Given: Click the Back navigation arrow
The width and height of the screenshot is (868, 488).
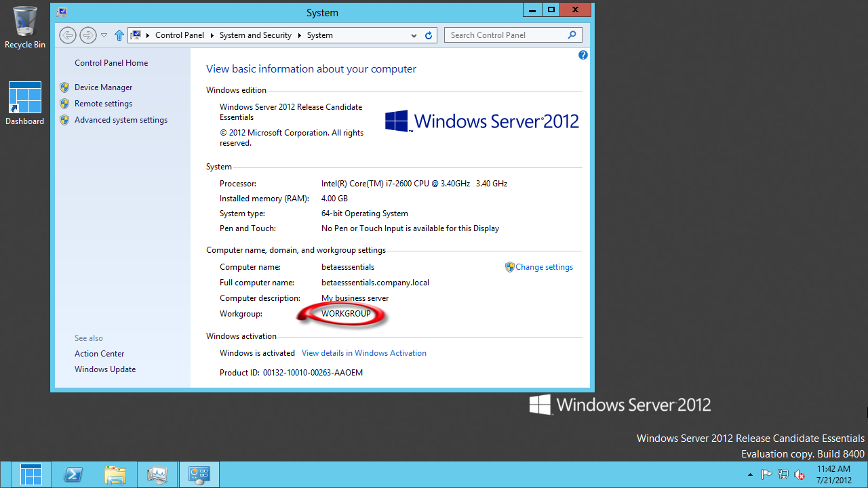Looking at the screenshot, I should click(67, 35).
